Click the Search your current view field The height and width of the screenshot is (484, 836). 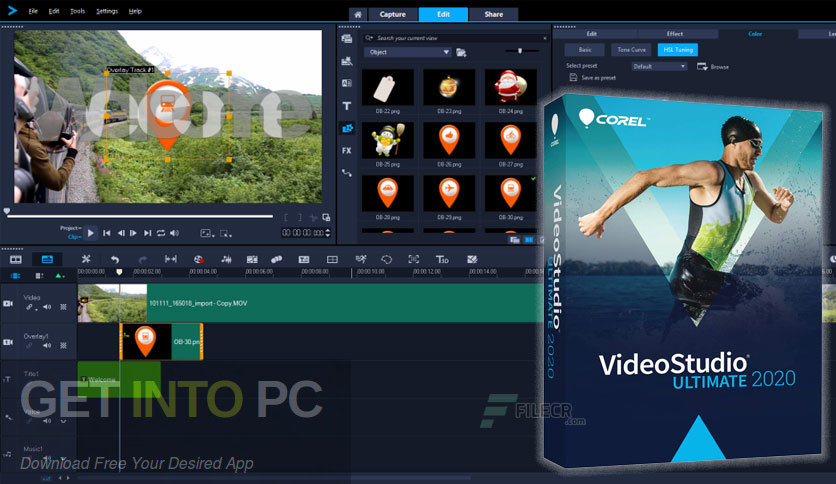pos(456,38)
